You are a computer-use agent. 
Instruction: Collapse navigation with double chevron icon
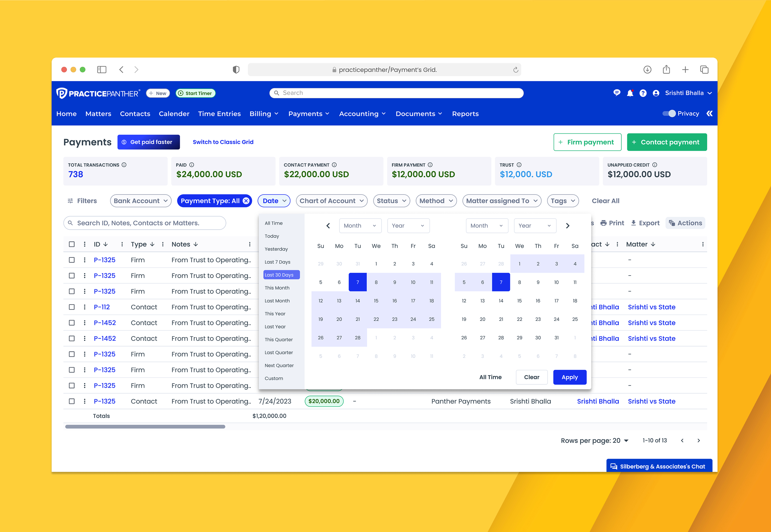pyautogui.click(x=710, y=114)
